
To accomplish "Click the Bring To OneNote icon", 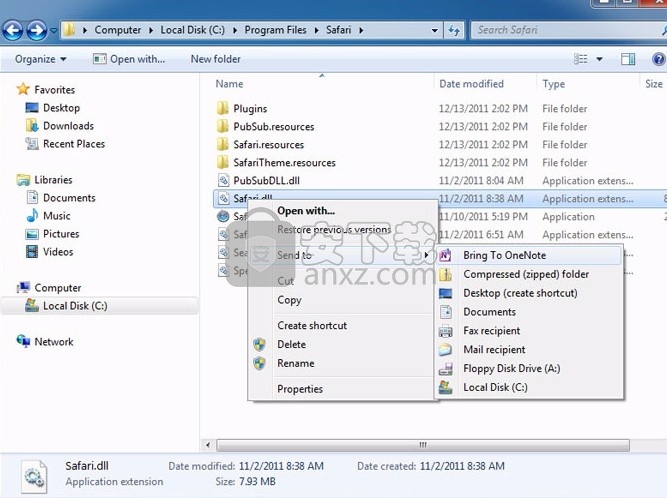I will [445, 255].
